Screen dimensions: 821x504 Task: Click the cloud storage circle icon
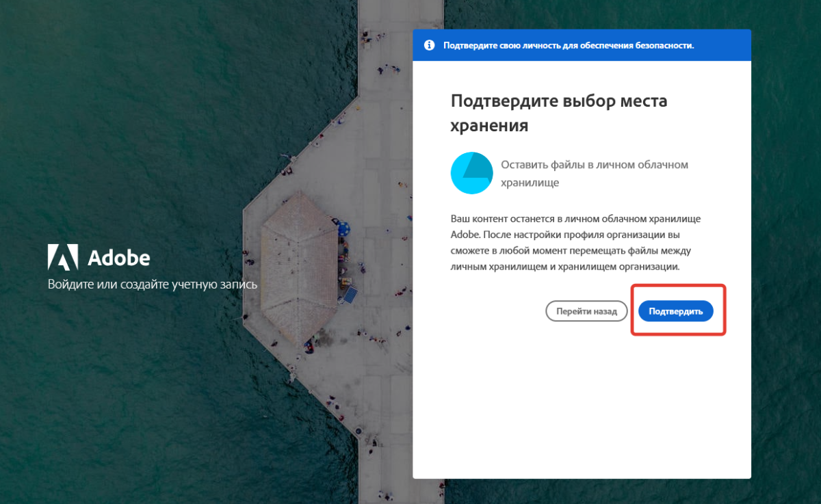coord(472,173)
